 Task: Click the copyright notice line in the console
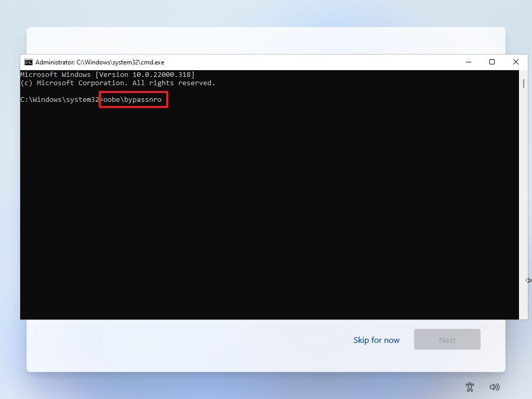pyautogui.click(x=117, y=83)
